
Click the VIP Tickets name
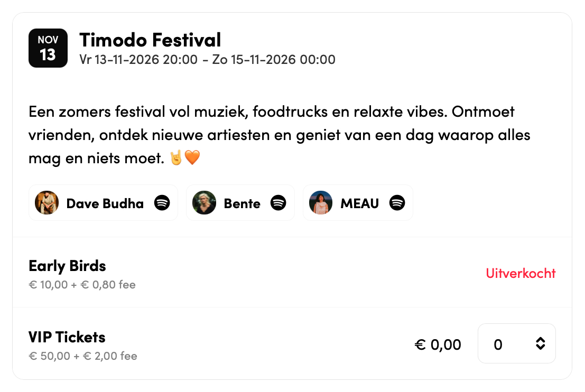tap(67, 337)
